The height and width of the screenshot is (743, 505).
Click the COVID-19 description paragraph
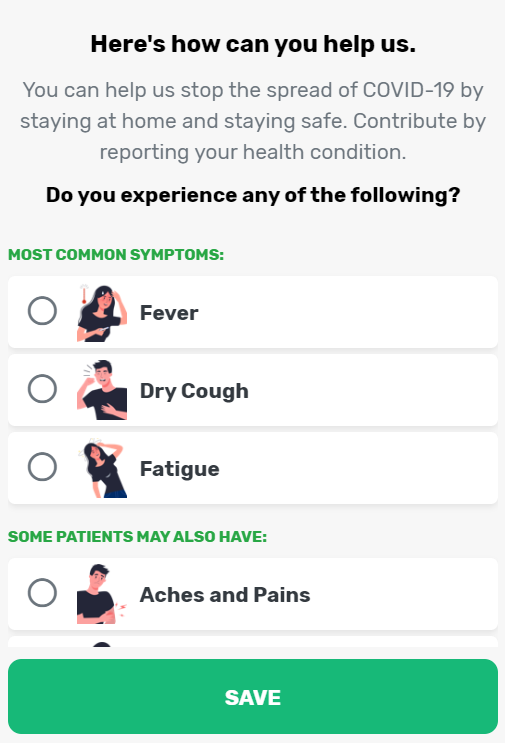253,121
